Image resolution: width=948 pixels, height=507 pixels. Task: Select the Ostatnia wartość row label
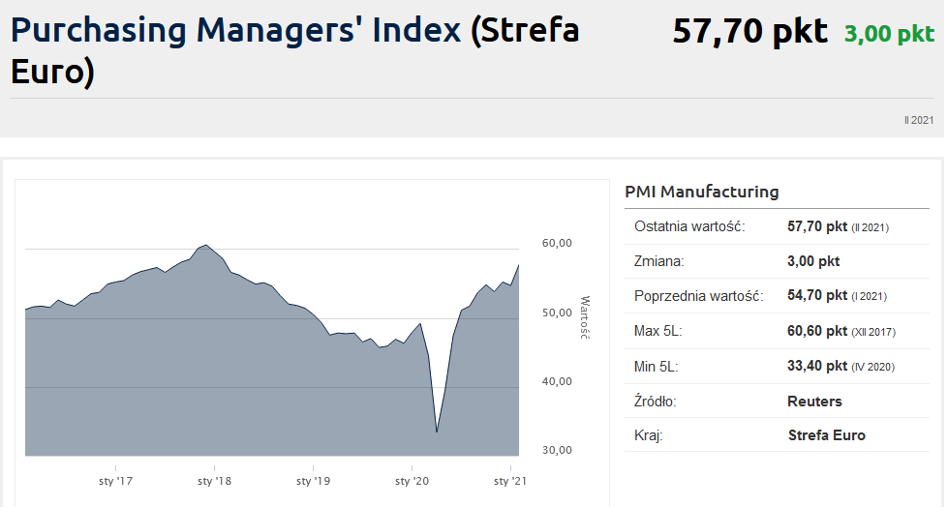[689, 227]
